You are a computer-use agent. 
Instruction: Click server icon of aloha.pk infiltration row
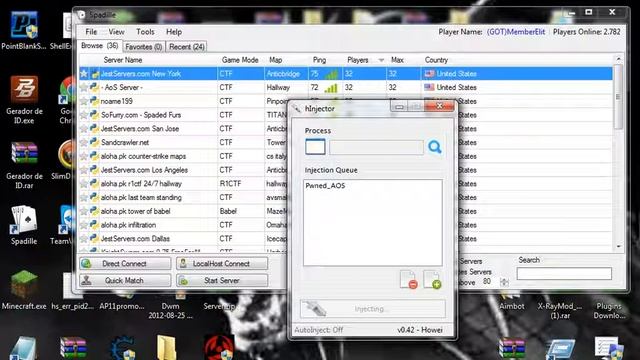pos(94,225)
